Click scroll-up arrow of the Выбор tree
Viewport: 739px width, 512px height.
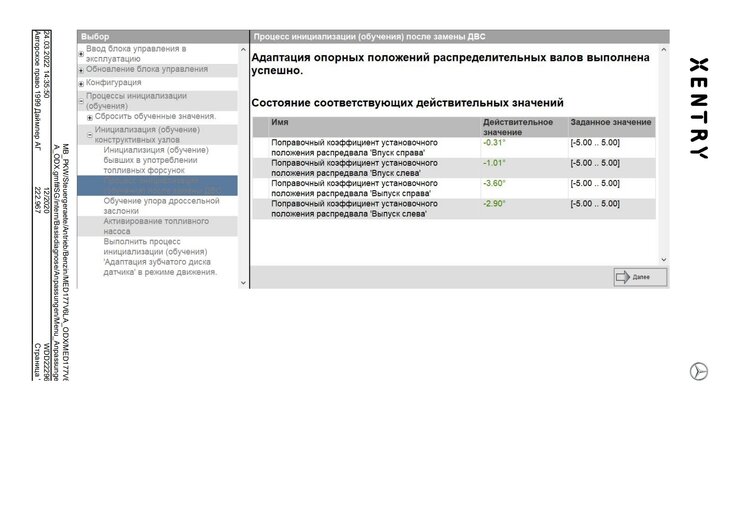[x=243, y=49]
